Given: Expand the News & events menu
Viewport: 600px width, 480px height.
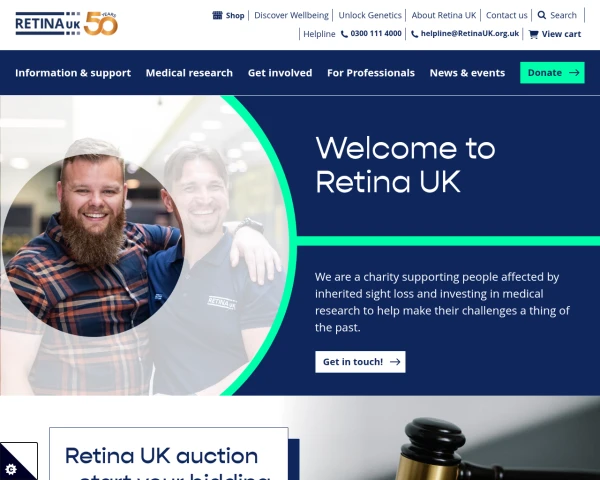Looking at the screenshot, I should 467,73.
